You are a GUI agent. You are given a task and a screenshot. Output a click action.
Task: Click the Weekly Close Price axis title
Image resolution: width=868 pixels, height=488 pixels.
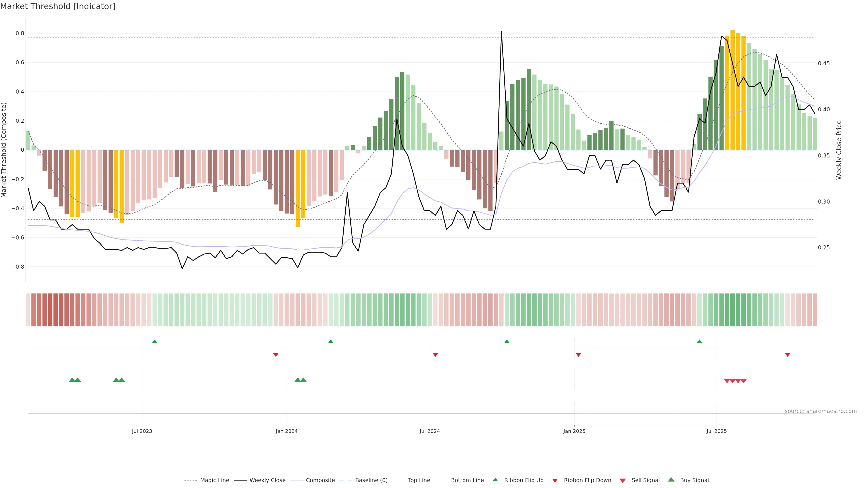(x=839, y=150)
